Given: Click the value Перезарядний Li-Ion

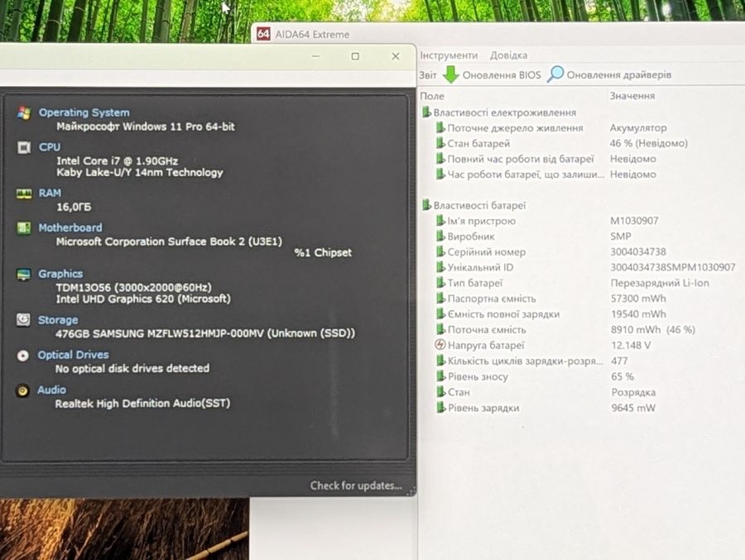Looking at the screenshot, I should (660, 283).
